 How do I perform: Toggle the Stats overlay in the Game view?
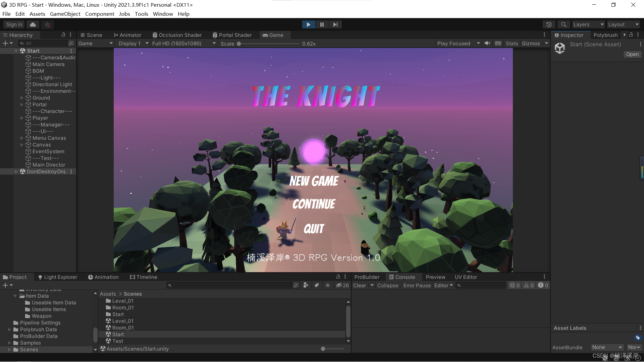click(511, 43)
